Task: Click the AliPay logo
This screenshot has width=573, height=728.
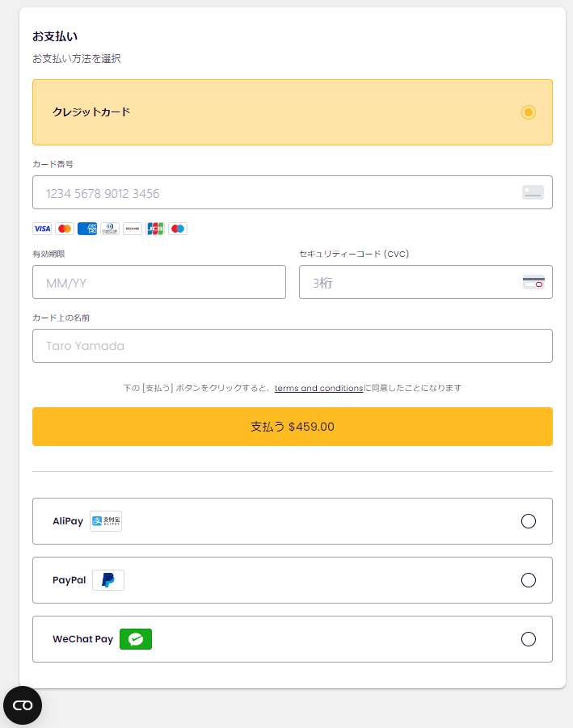Action: coord(106,521)
